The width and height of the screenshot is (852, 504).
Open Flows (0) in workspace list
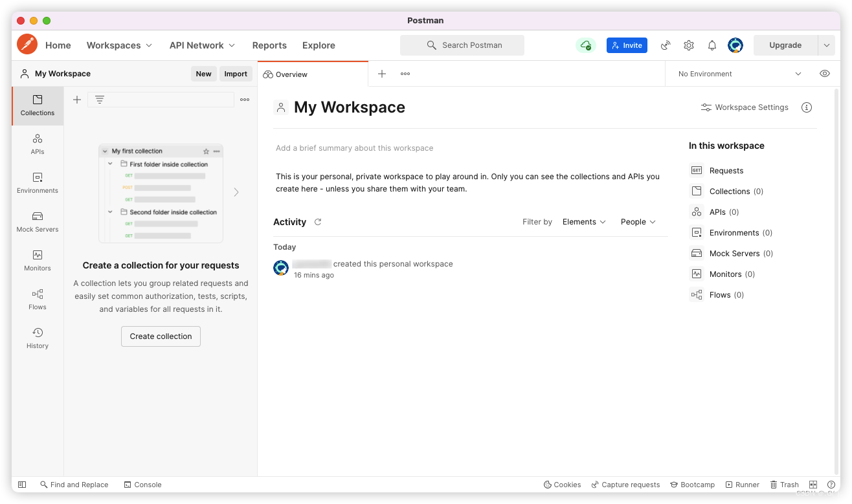[x=717, y=295]
